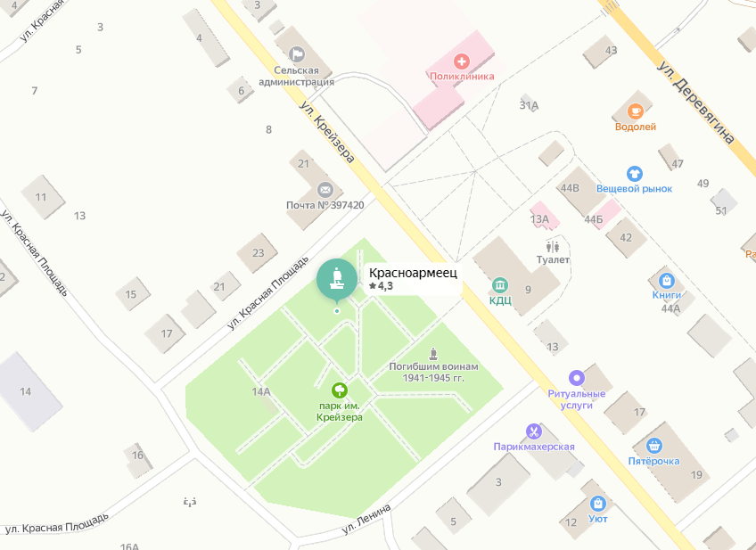Screen dimensions: 756x550
Task: Click building number 14 on the left
Action: click(x=26, y=391)
